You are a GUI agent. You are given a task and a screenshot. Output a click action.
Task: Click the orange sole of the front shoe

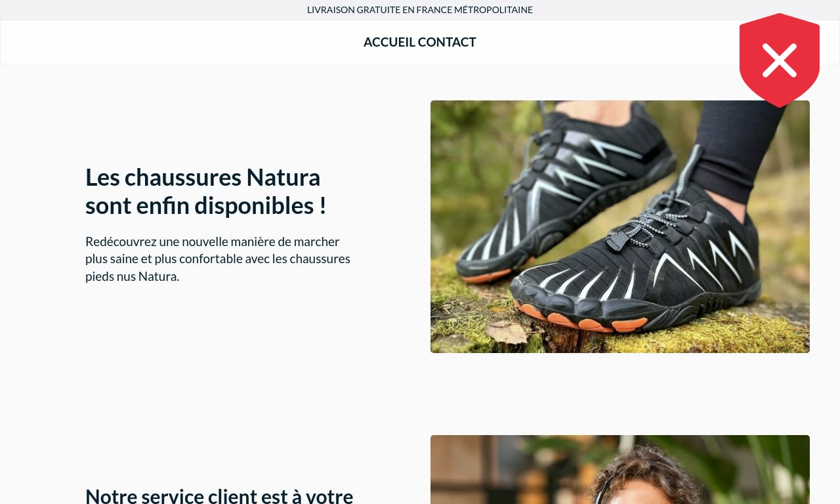coord(577,320)
